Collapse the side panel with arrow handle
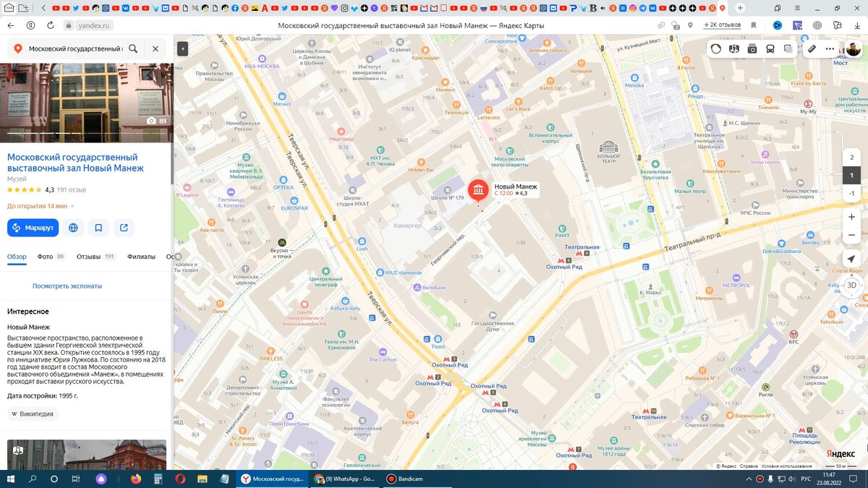This screenshot has height=488, width=868. click(182, 48)
